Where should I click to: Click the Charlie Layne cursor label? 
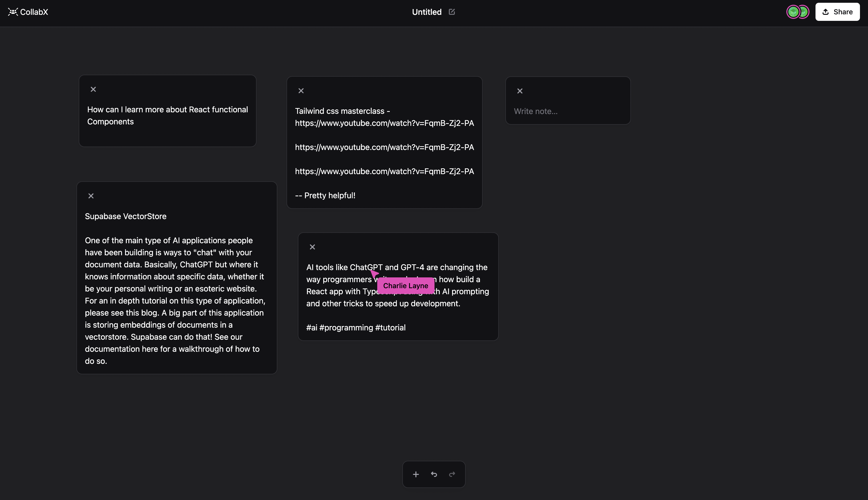(x=405, y=286)
